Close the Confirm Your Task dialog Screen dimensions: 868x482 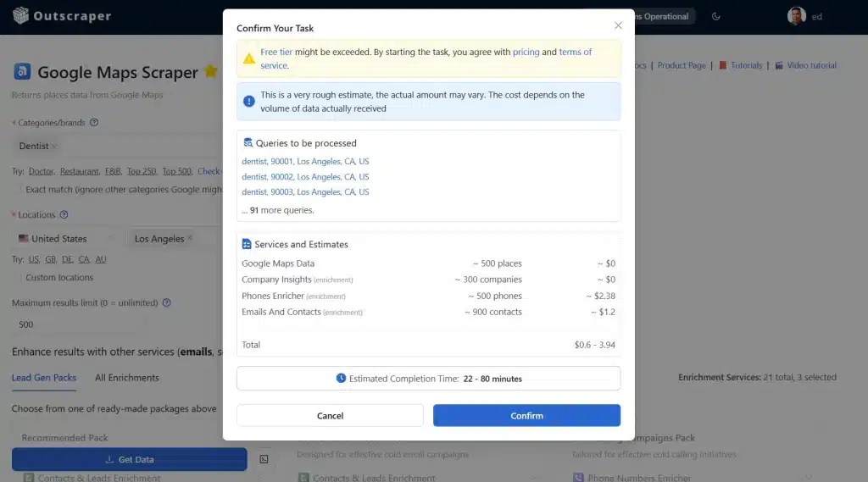[x=618, y=25]
